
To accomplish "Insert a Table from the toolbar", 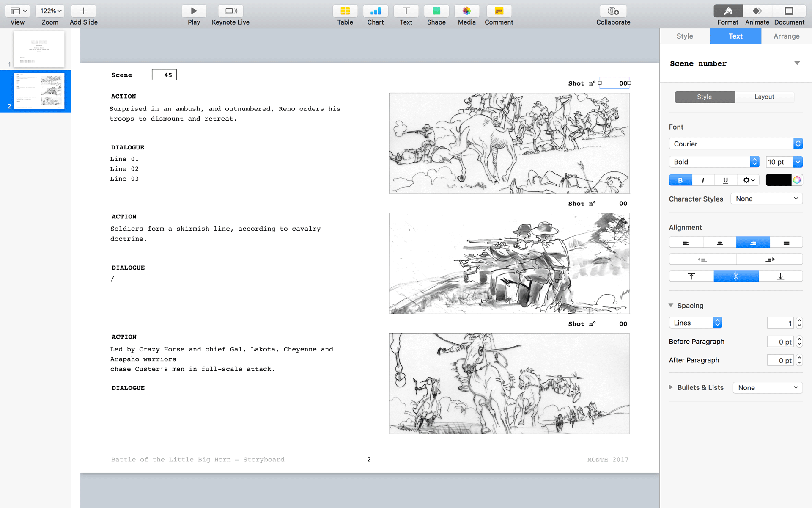I will pyautogui.click(x=345, y=11).
